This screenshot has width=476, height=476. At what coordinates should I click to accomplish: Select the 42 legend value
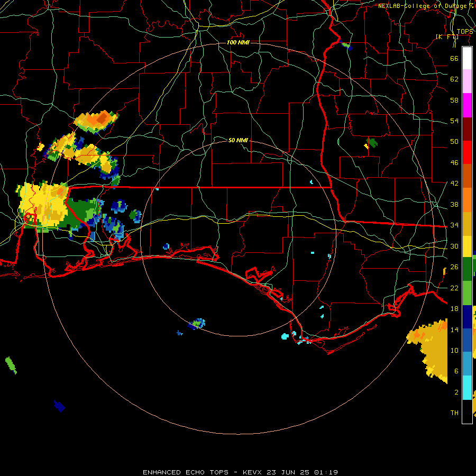click(454, 184)
